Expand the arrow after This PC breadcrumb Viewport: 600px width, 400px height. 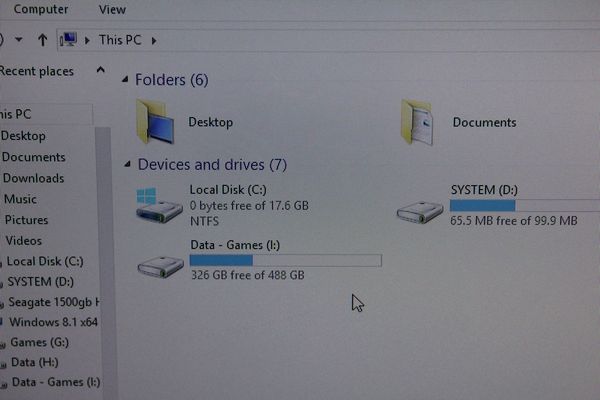click(x=154, y=40)
